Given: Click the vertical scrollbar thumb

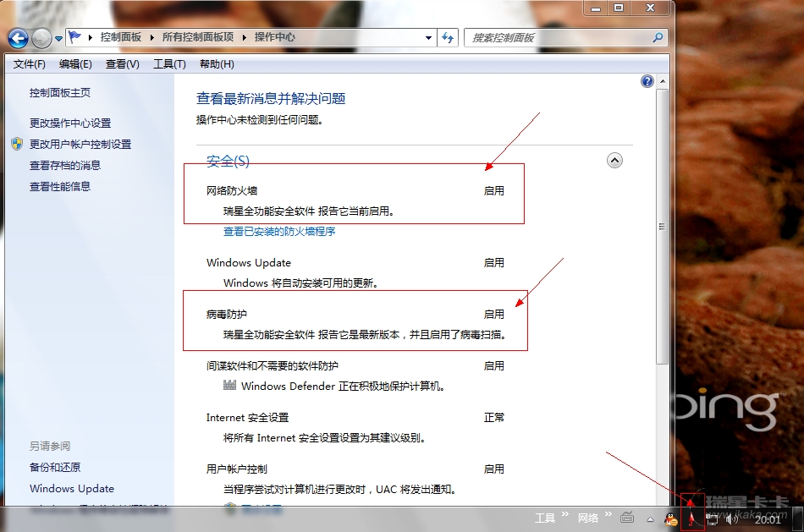Looking at the screenshot, I should coord(663,227).
